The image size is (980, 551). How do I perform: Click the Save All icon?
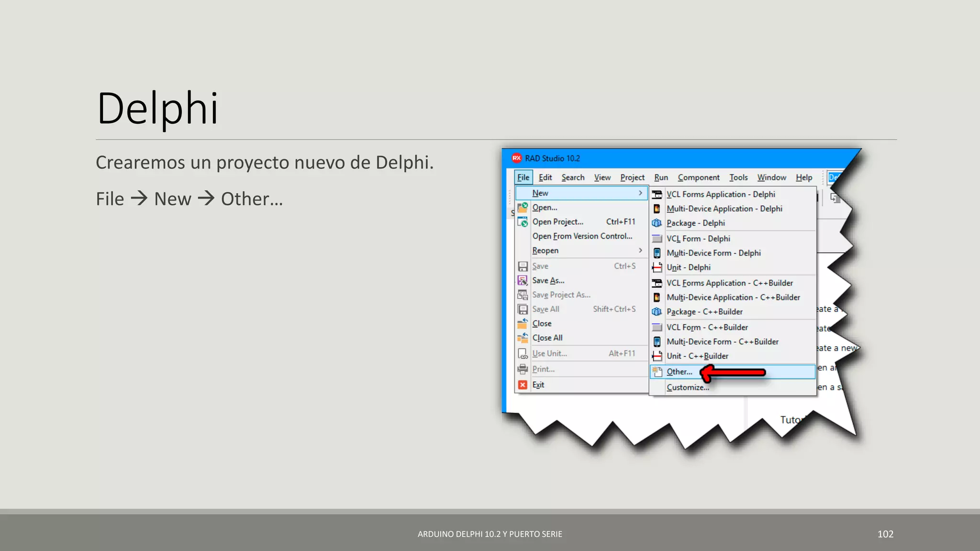(x=523, y=309)
